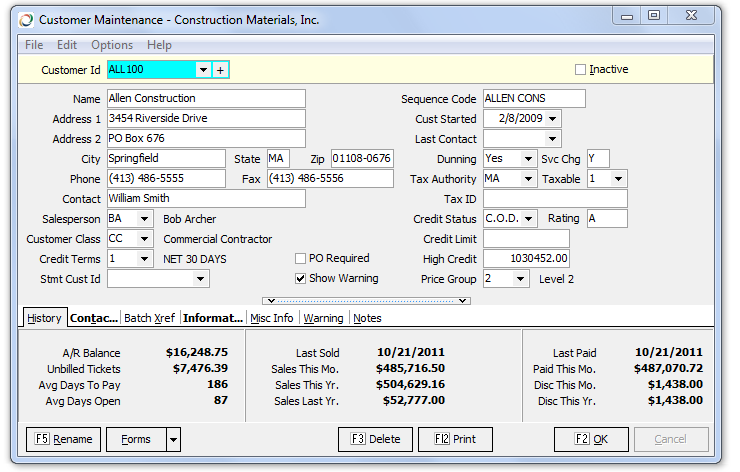The width and height of the screenshot is (740, 472).
Task: Collapse the panel using the center expander bar
Action: pos(366,300)
